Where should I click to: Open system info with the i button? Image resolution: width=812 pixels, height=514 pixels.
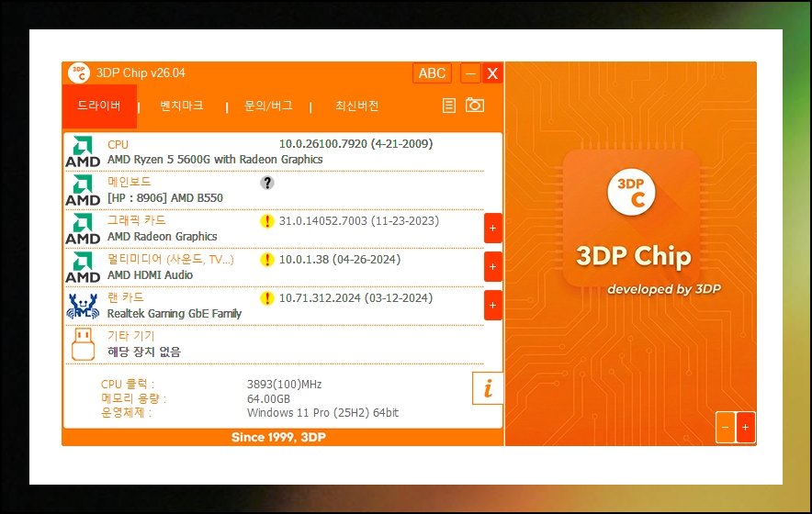point(488,388)
